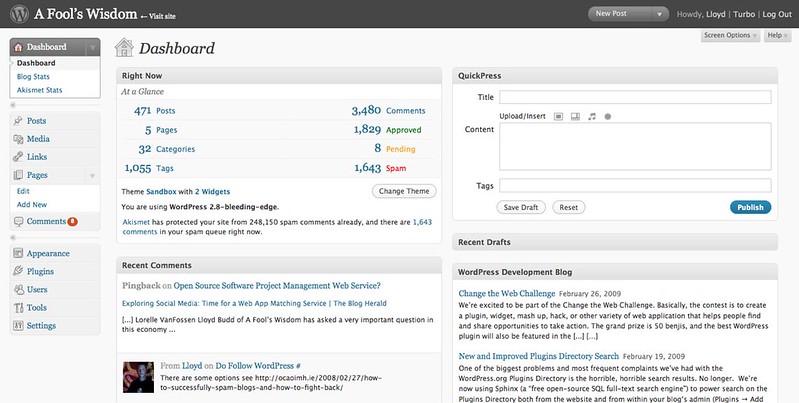
Task: Click the Log Out link
Action: [777, 14]
